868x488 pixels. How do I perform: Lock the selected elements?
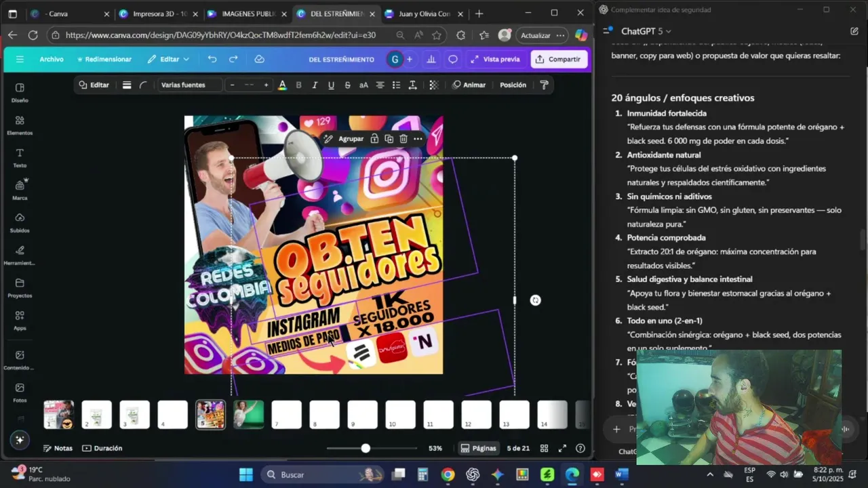pyautogui.click(x=374, y=139)
